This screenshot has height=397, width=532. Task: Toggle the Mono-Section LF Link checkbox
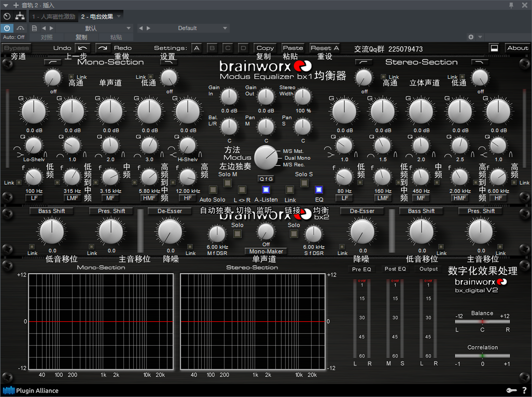[x=19, y=183]
